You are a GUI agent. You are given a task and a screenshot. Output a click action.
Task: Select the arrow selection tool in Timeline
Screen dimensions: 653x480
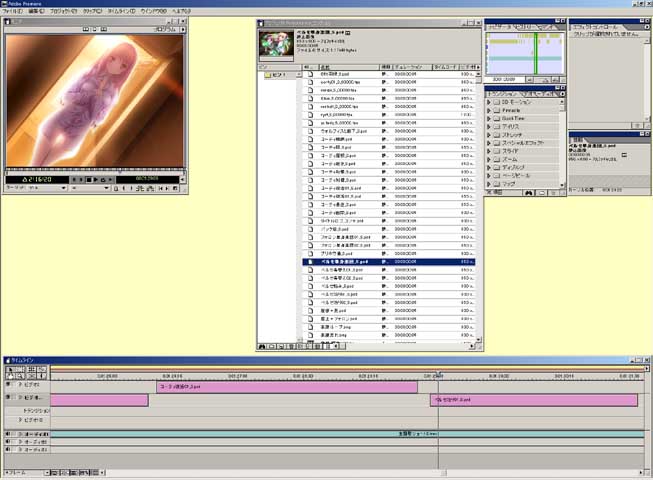coord(10,369)
